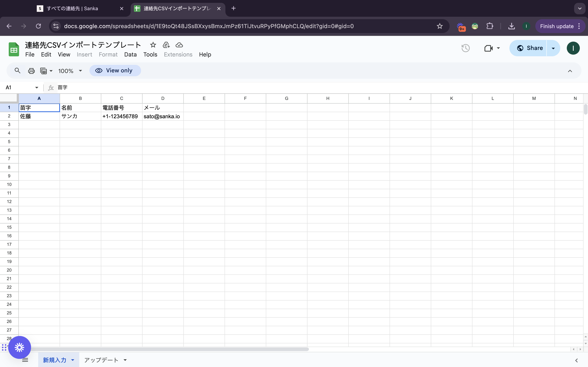
Task: Click the print icon in toolbar
Action: coord(31,71)
